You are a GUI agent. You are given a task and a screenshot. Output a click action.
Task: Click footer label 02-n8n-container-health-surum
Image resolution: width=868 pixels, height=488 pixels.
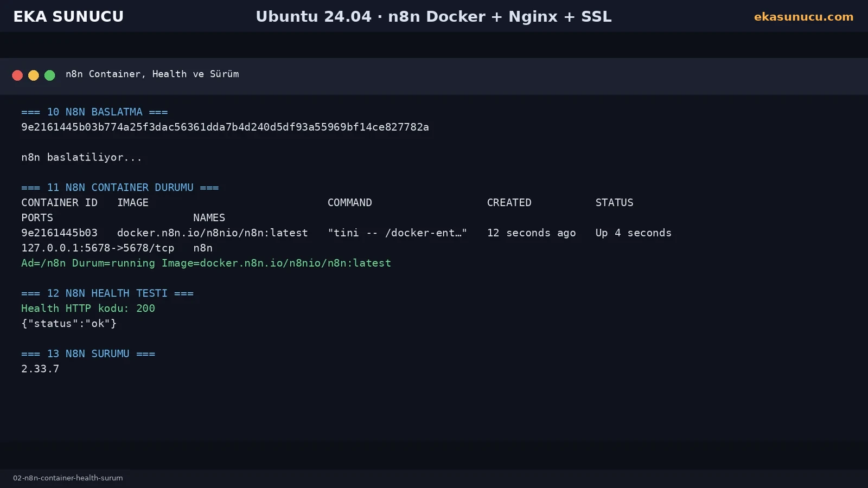click(x=68, y=478)
